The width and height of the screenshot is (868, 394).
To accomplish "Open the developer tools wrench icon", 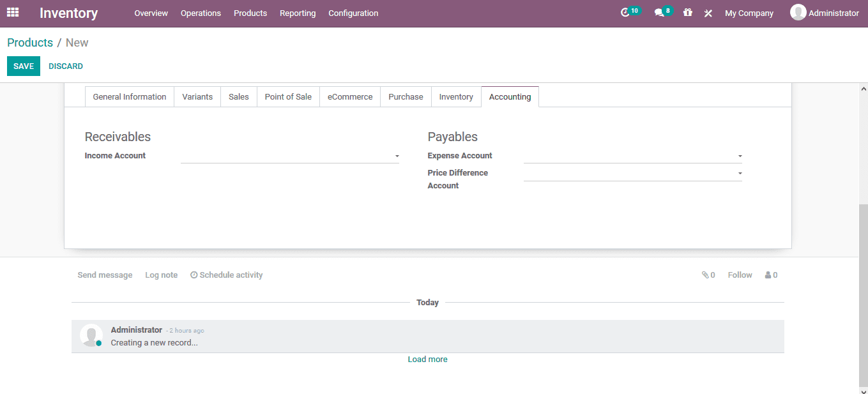I will coord(708,13).
